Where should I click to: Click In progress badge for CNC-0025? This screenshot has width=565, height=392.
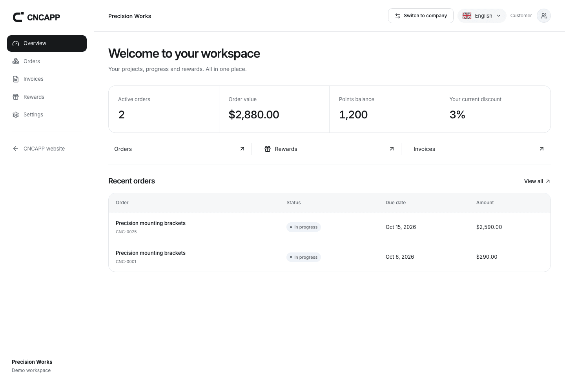click(304, 227)
